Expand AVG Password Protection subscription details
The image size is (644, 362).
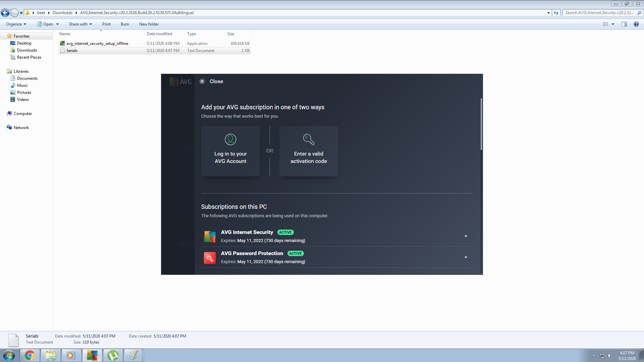click(466, 257)
